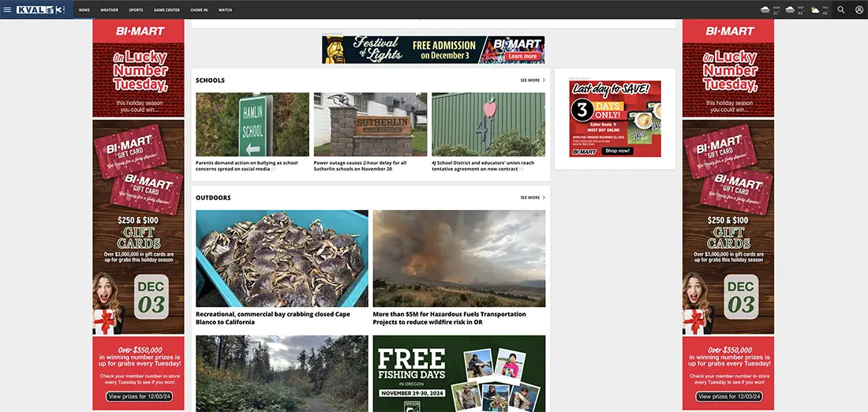Click Shop now on Bi-Mart Cyber Deals ad
Image resolution: width=868 pixels, height=412 pixels.
617,151
